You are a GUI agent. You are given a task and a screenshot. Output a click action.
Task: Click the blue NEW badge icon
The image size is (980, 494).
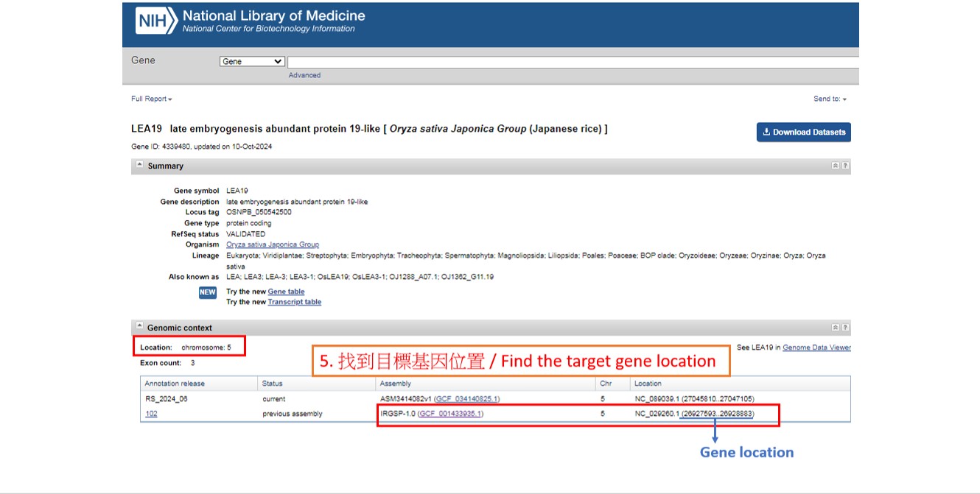pyautogui.click(x=208, y=292)
